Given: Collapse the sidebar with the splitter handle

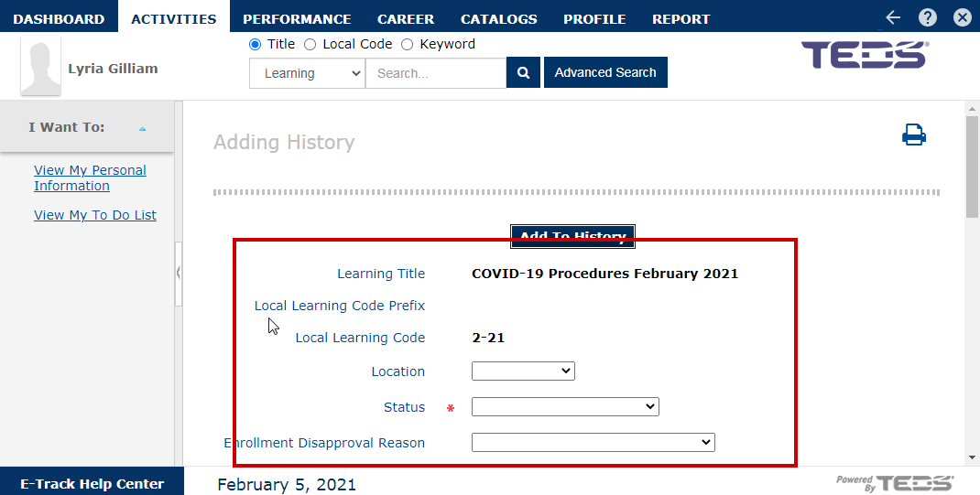Looking at the screenshot, I should [x=179, y=273].
